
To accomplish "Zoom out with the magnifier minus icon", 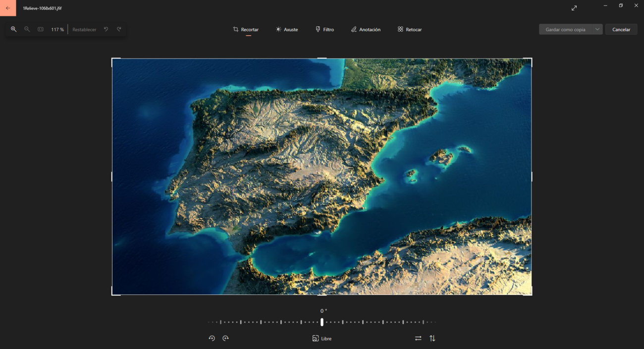I will (x=27, y=29).
